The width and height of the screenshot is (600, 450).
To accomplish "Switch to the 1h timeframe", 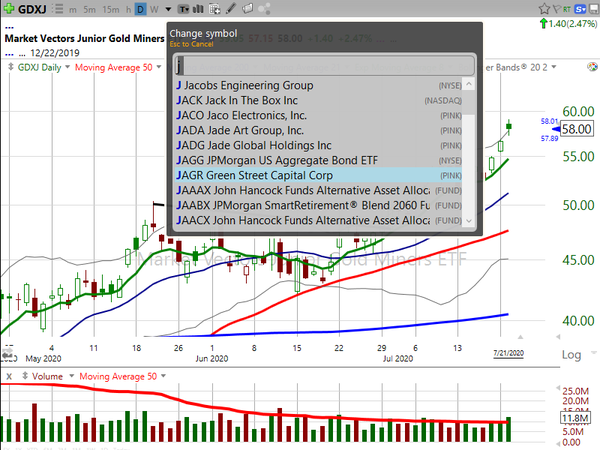I will click(128, 9).
